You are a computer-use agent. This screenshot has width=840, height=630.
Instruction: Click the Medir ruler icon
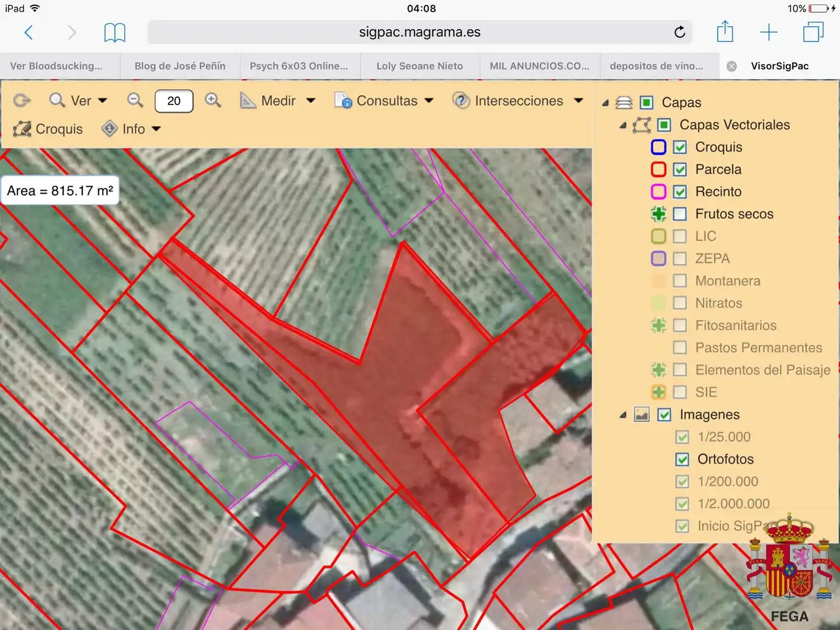[248, 100]
